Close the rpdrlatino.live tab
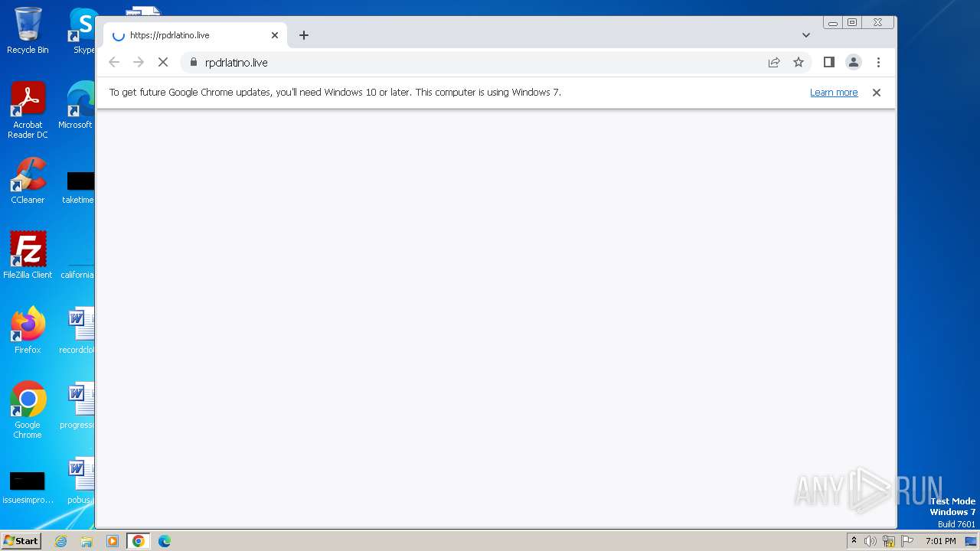The image size is (980, 551). pos(275,35)
